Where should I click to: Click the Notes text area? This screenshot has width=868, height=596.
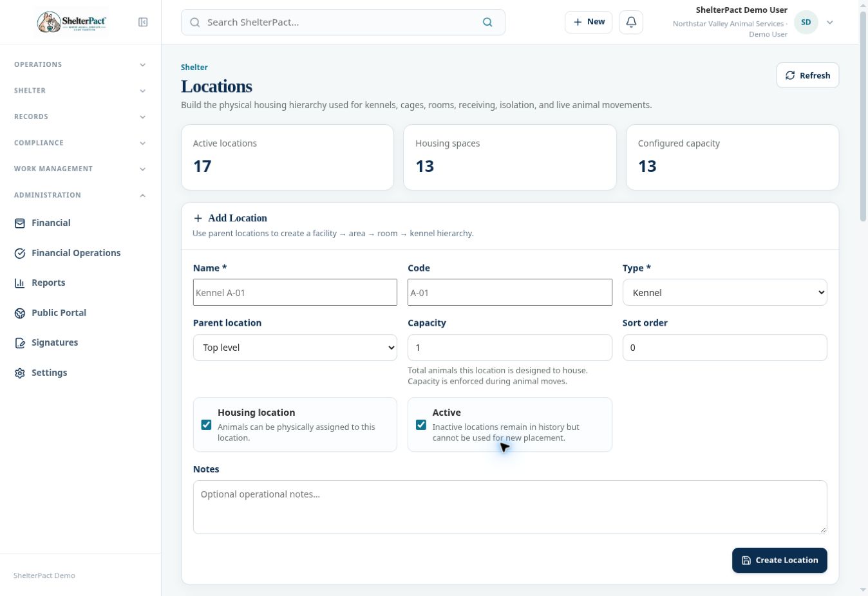click(x=510, y=507)
